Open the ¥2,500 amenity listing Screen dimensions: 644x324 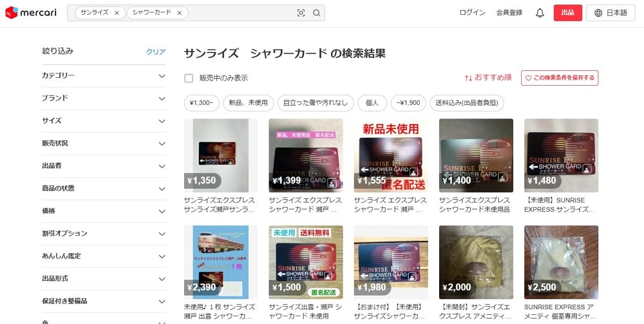click(561, 262)
